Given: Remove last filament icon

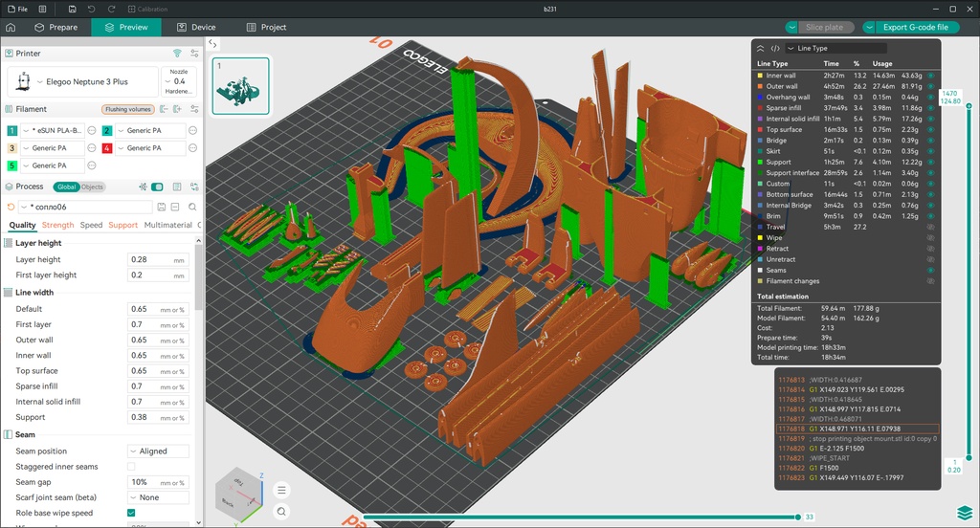Looking at the screenshot, I should coord(164,109).
